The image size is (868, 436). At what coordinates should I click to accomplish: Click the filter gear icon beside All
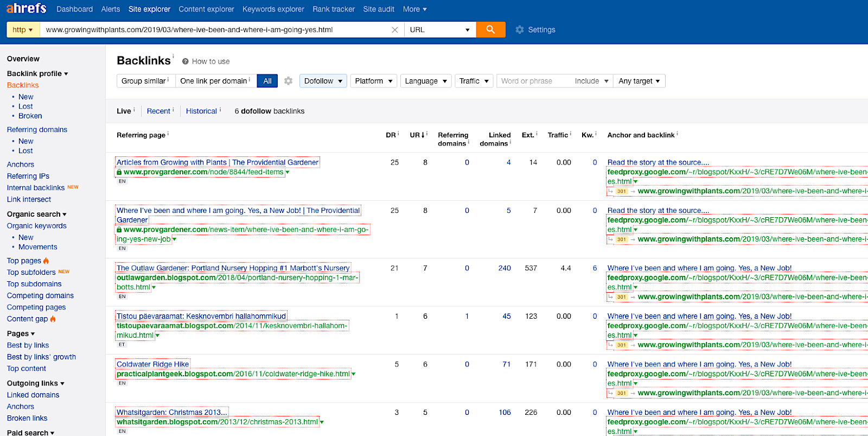point(288,81)
